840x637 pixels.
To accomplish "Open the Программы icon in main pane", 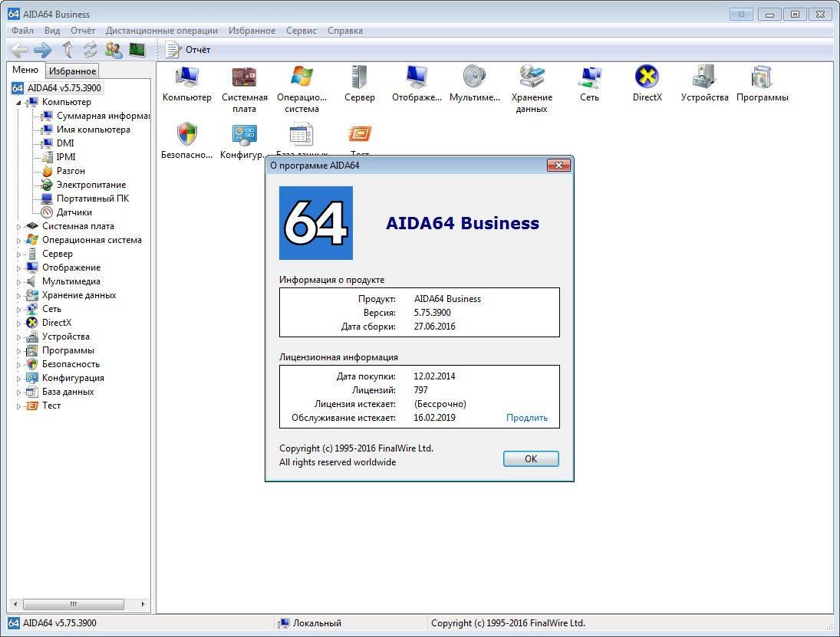I will click(763, 84).
